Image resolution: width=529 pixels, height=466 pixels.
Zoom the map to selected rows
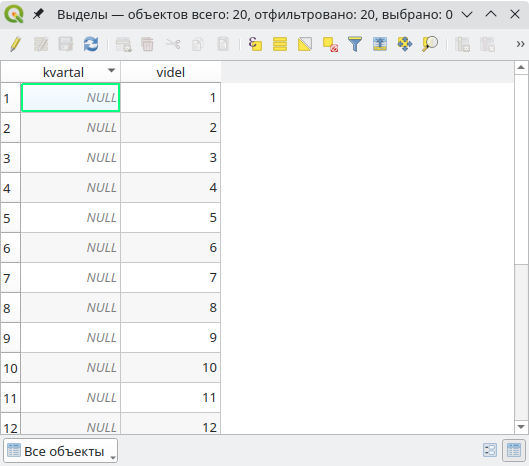tap(430, 44)
